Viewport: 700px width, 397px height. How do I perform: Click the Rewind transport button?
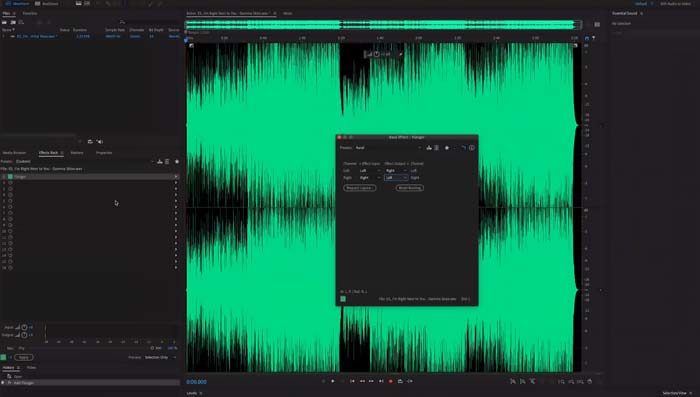[x=362, y=381]
